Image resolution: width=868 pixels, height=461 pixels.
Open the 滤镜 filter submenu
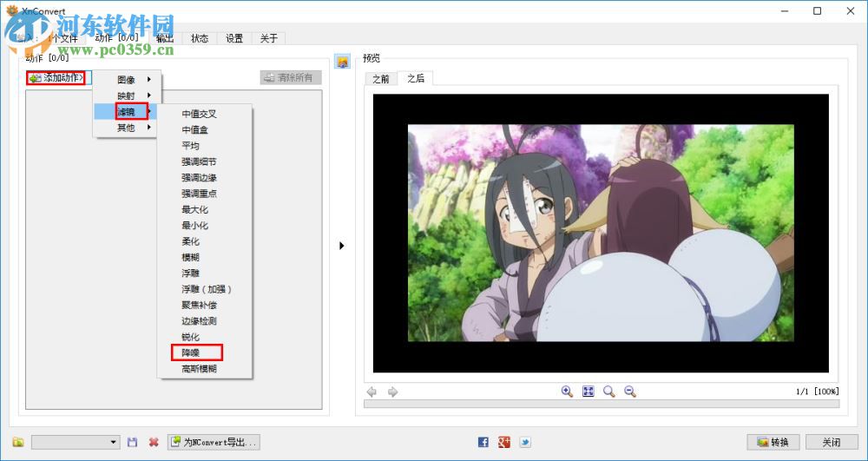[x=128, y=112]
